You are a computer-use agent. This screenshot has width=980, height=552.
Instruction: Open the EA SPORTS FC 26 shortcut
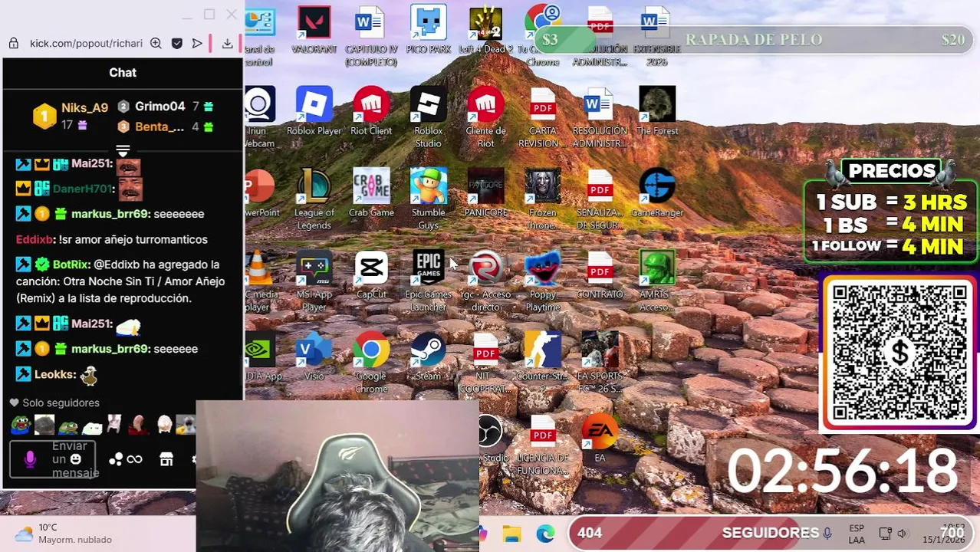pos(600,364)
